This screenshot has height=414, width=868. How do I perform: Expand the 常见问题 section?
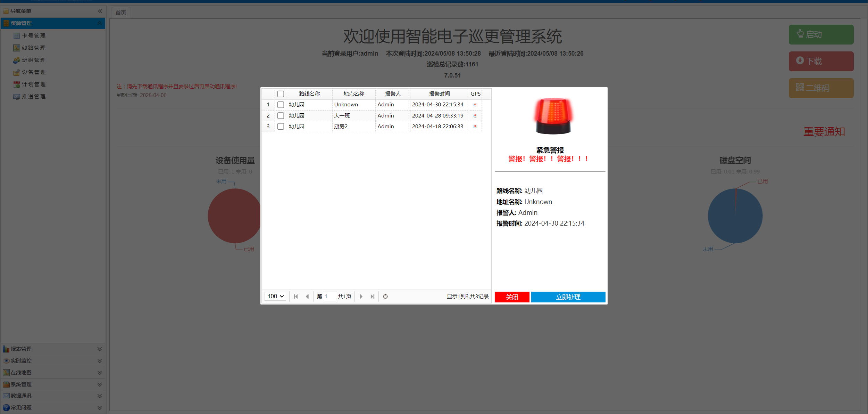point(100,408)
